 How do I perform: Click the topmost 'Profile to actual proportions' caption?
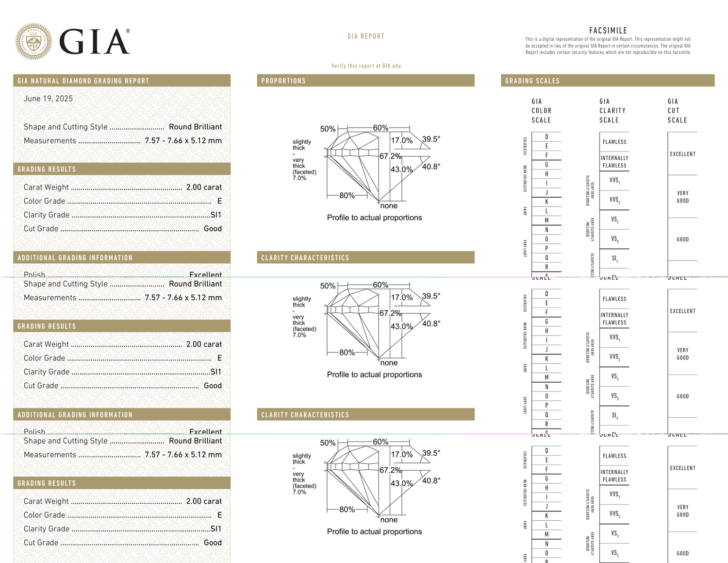point(374,218)
